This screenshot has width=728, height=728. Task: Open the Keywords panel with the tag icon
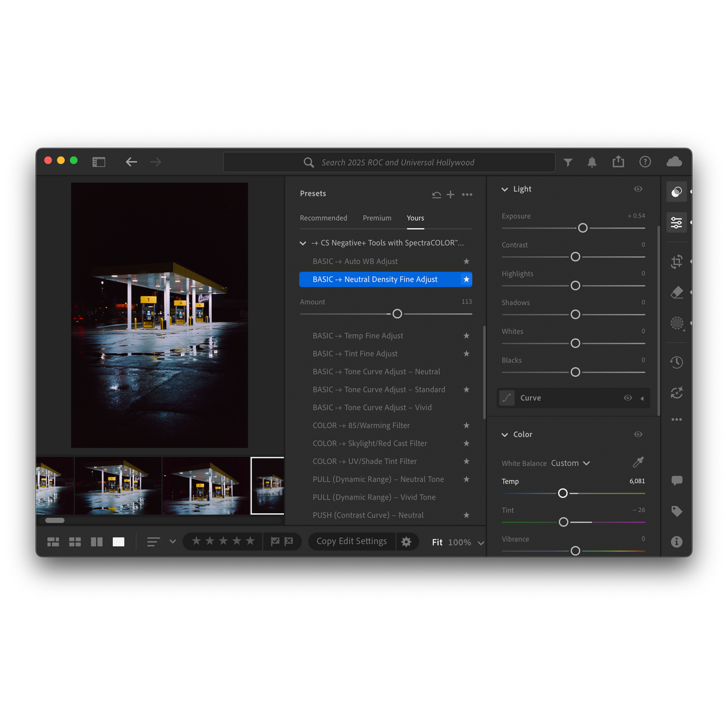click(676, 511)
